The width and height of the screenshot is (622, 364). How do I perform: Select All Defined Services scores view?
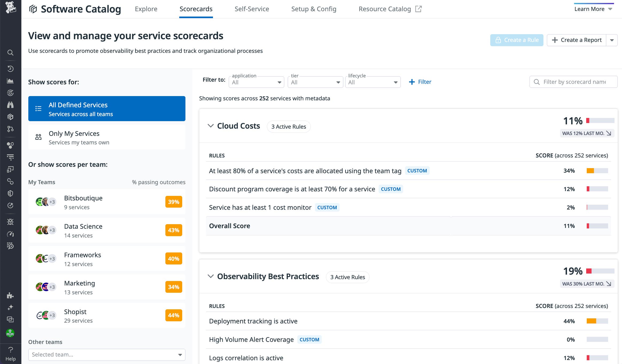coord(107,109)
